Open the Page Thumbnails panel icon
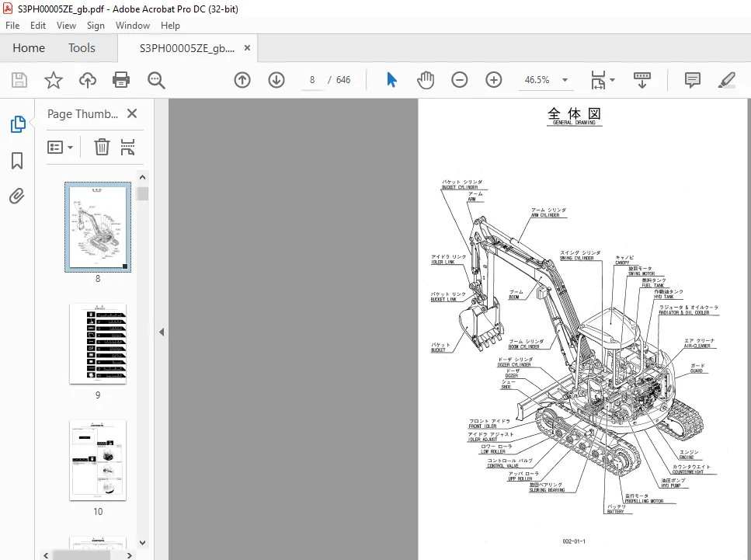This screenshot has height=560, width=751. click(x=18, y=124)
